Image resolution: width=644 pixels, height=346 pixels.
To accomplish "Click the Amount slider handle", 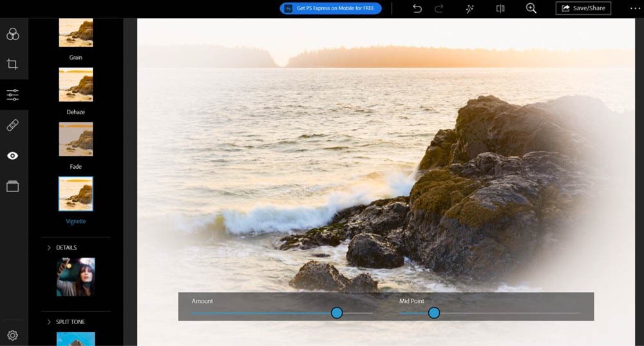I will [337, 313].
